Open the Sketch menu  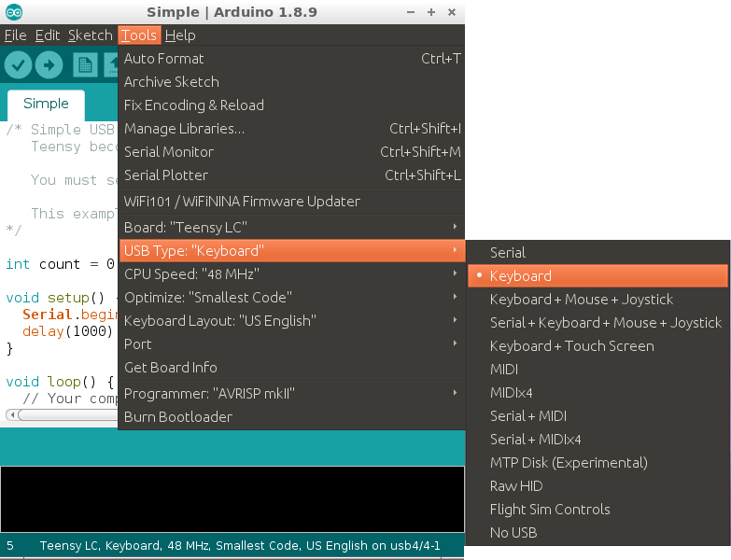tap(91, 35)
